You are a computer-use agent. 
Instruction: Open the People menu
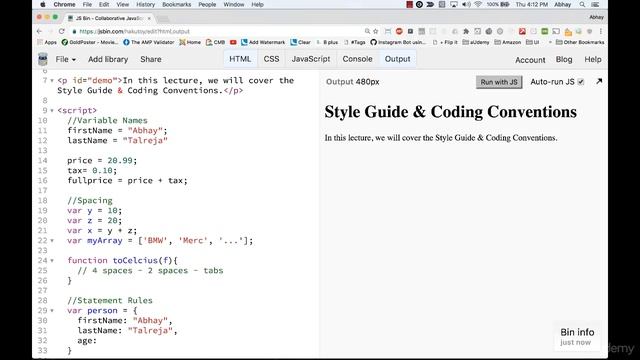[x=207, y=4]
